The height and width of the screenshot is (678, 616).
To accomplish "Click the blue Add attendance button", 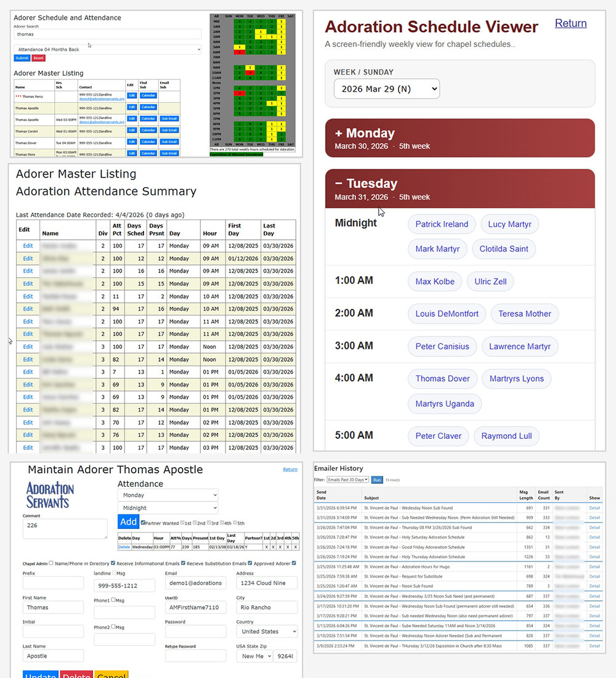I will coord(128,521).
